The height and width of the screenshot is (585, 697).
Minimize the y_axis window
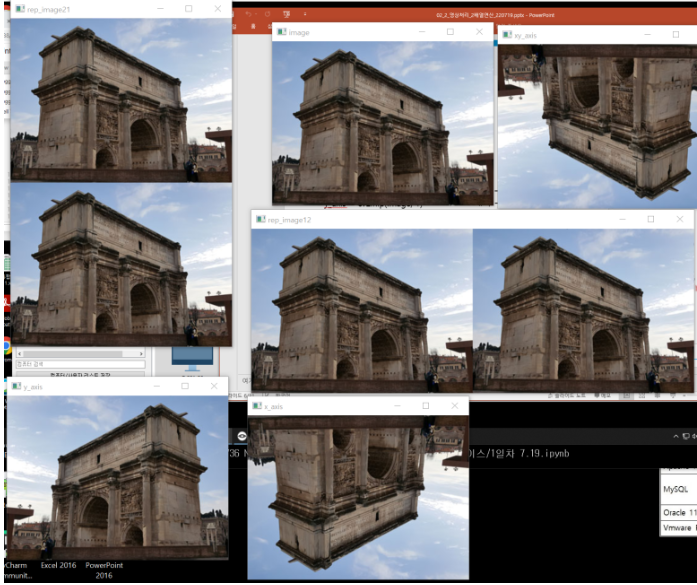coord(156,386)
